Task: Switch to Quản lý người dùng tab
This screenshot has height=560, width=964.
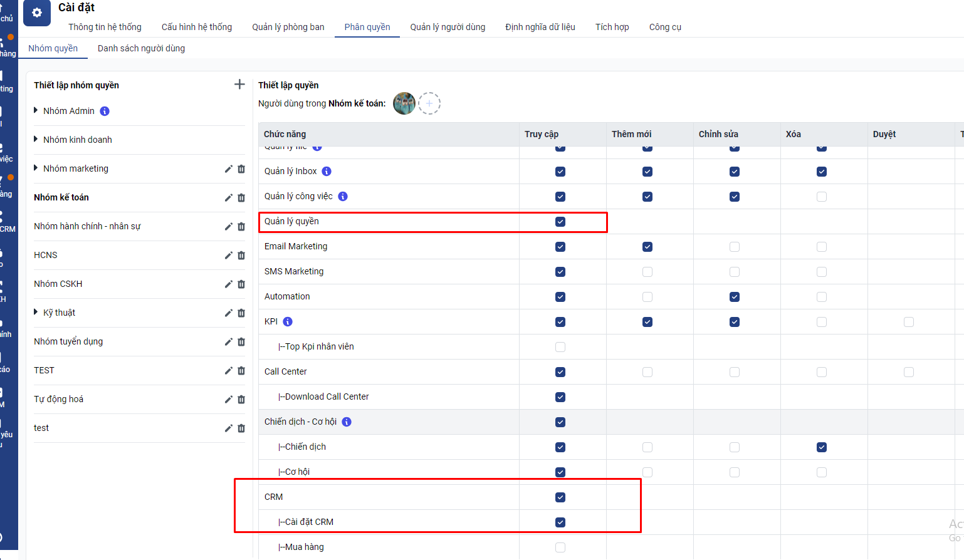Action: coord(448,27)
